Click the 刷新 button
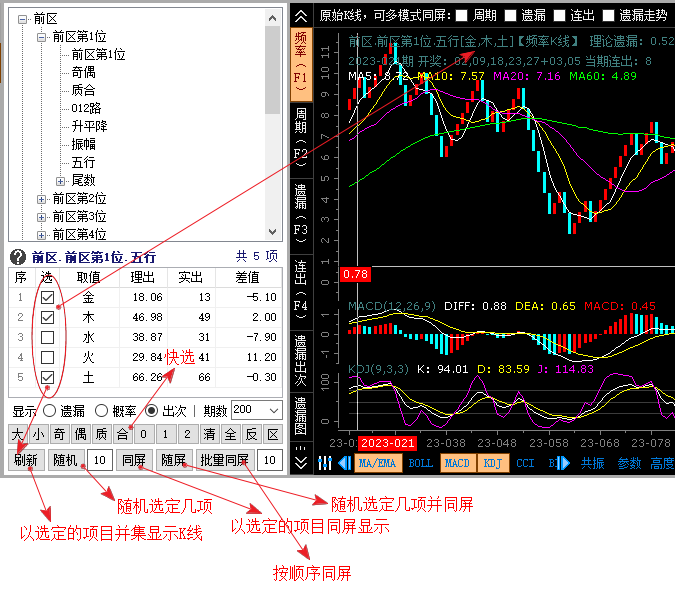 tap(26, 460)
